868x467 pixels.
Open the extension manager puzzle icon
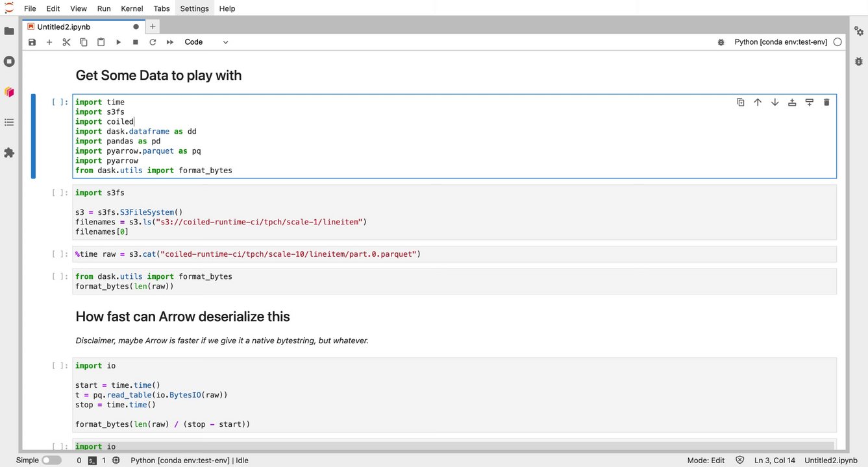(x=9, y=153)
